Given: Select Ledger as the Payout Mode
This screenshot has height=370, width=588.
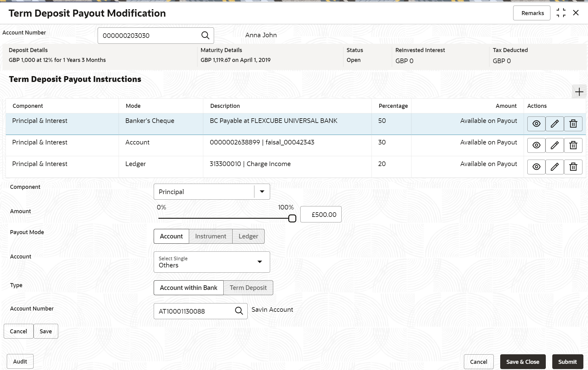Looking at the screenshot, I should point(248,236).
